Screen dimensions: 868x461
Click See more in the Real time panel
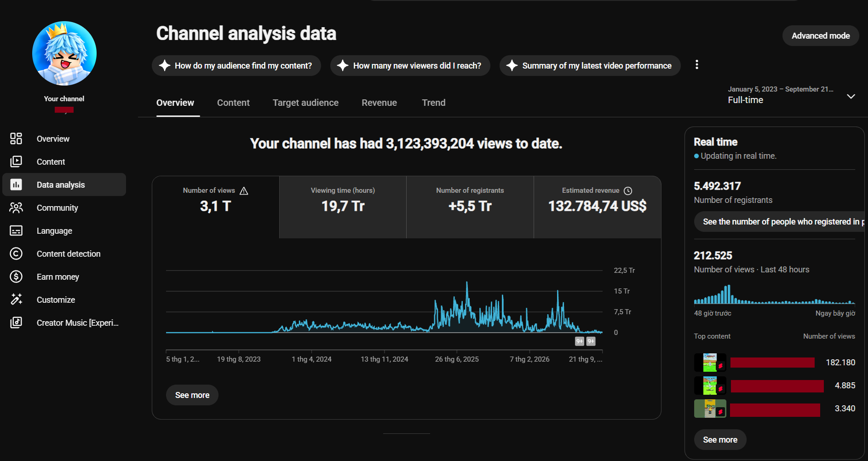click(720, 439)
